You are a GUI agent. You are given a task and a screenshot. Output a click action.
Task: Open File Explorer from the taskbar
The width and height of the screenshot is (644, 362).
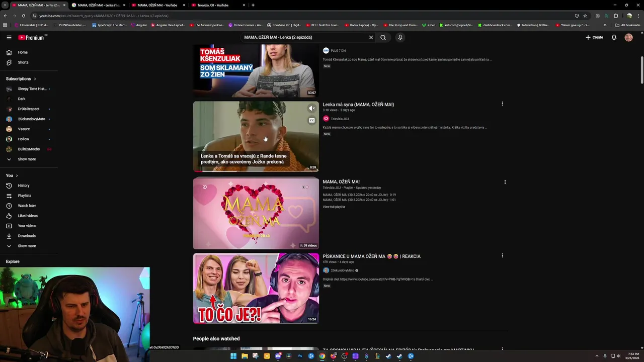click(245, 356)
